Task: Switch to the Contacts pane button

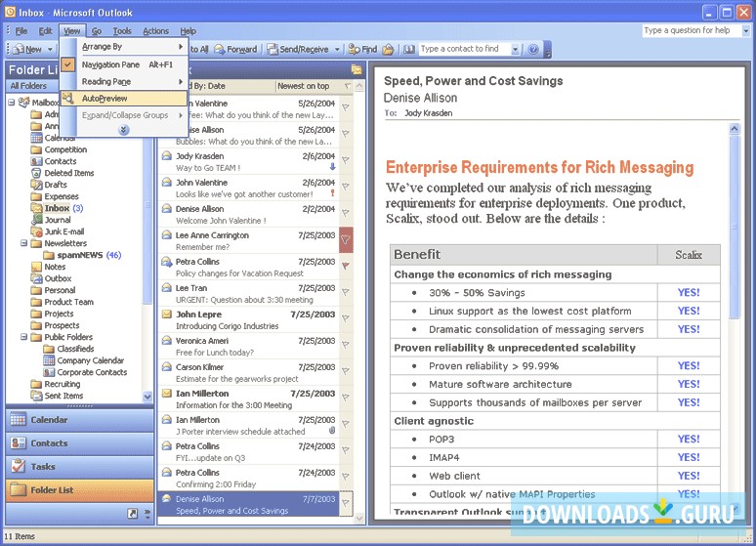Action: tap(79, 442)
